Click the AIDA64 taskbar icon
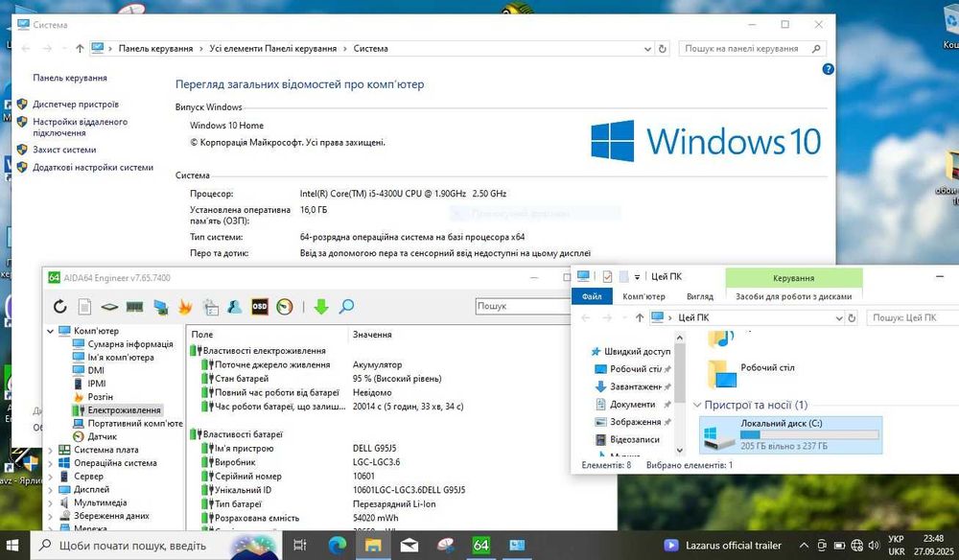This screenshot has width=959, height=560. pos(480,545)
